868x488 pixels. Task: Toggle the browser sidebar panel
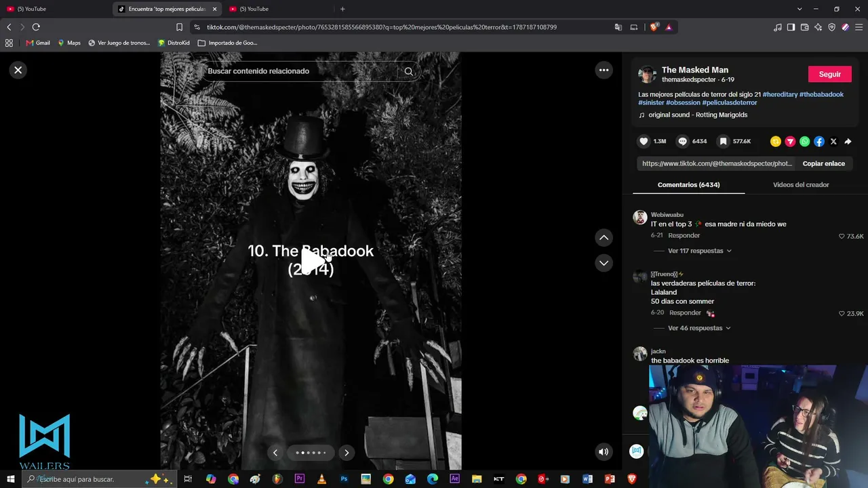(791, 27)
